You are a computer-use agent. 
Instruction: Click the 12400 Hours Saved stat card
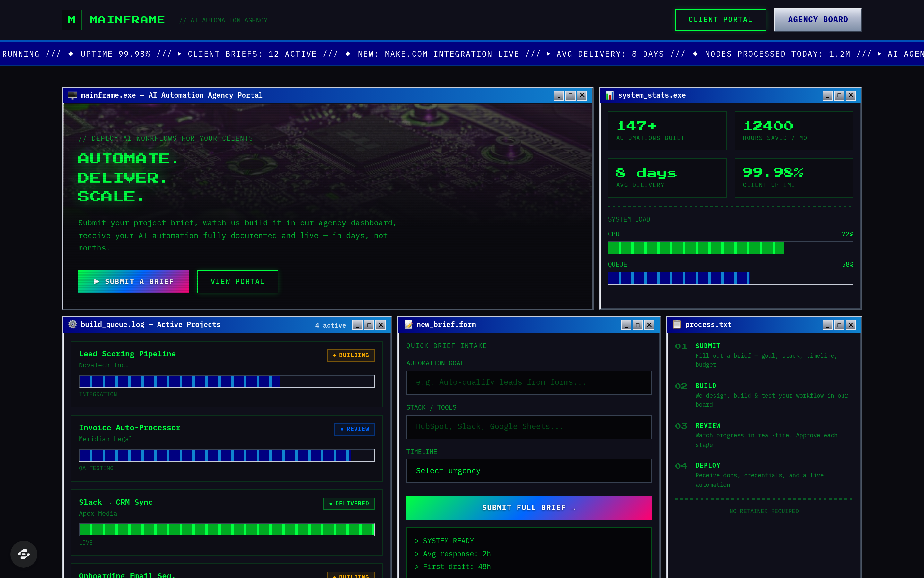(794, 131)
